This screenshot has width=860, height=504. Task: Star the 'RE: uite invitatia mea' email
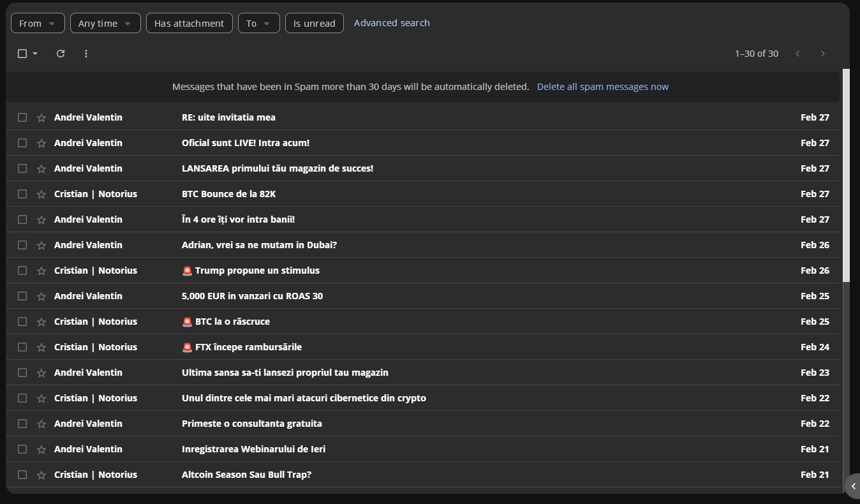point(41,117)
